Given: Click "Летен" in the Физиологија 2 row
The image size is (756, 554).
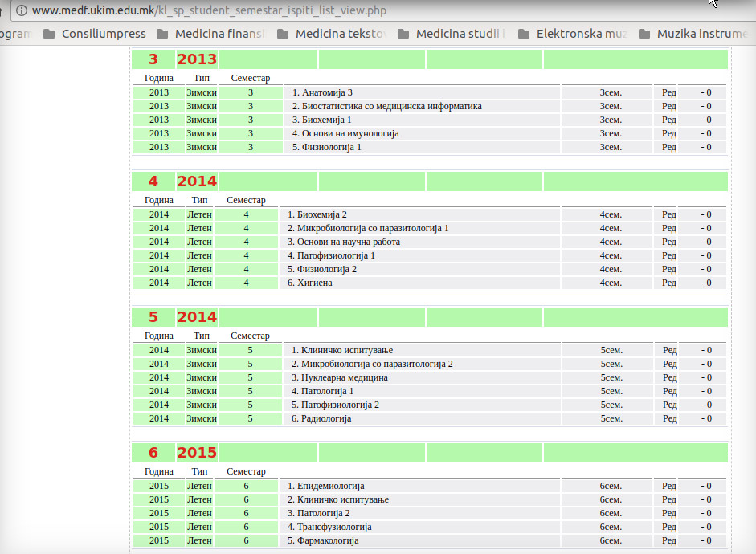Looking at the screenshot, I should pos(199,269).
